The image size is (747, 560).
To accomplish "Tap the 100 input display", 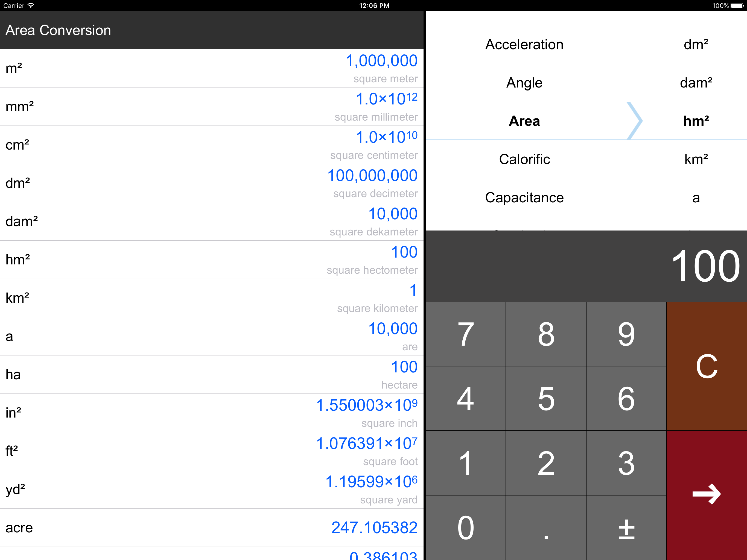I will [705, 266].
